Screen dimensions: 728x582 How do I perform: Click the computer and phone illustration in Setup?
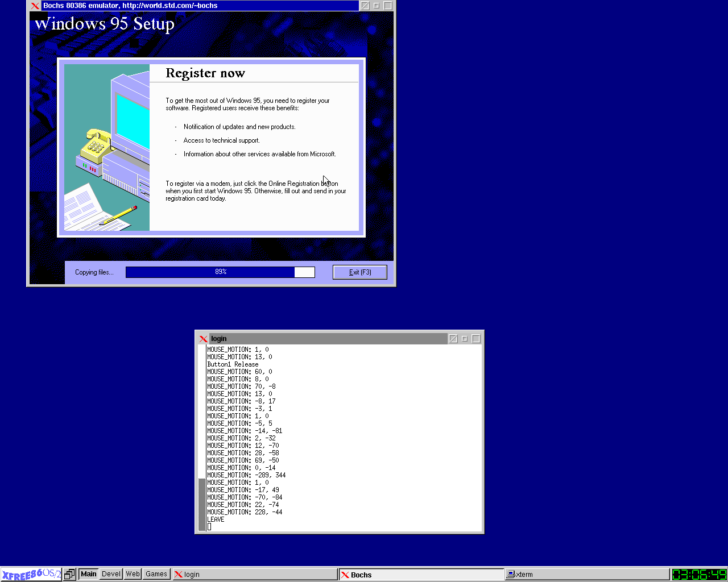[x=107, y=148]
